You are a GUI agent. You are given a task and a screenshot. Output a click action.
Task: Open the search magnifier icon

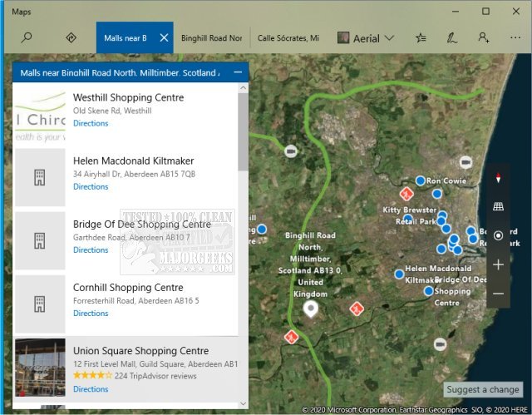click(x=27, y=37)
